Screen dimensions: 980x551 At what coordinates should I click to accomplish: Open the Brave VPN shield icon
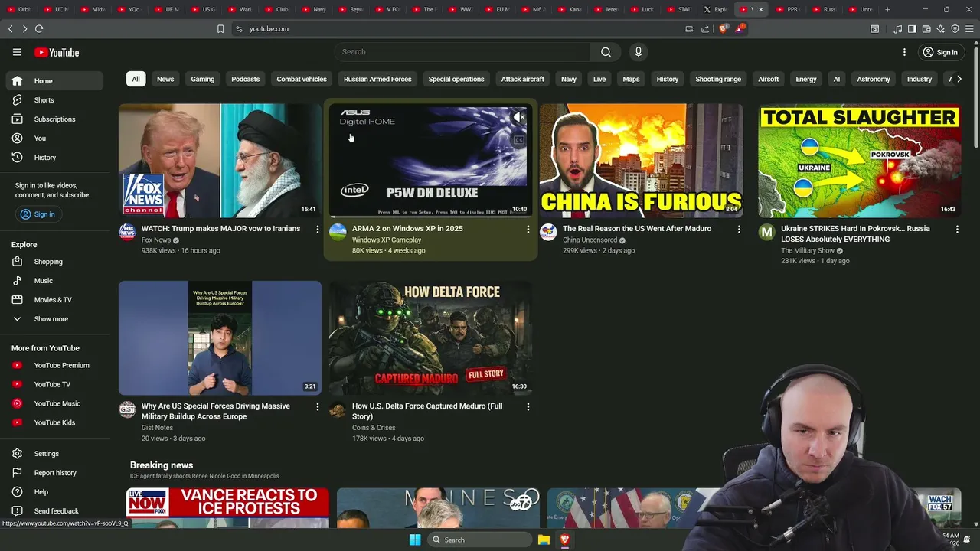tap(955, 29)
